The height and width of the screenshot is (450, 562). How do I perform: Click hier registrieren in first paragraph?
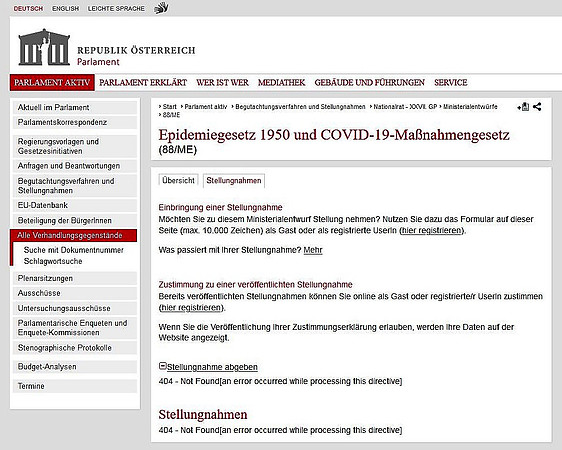click(x=432, y=230)
